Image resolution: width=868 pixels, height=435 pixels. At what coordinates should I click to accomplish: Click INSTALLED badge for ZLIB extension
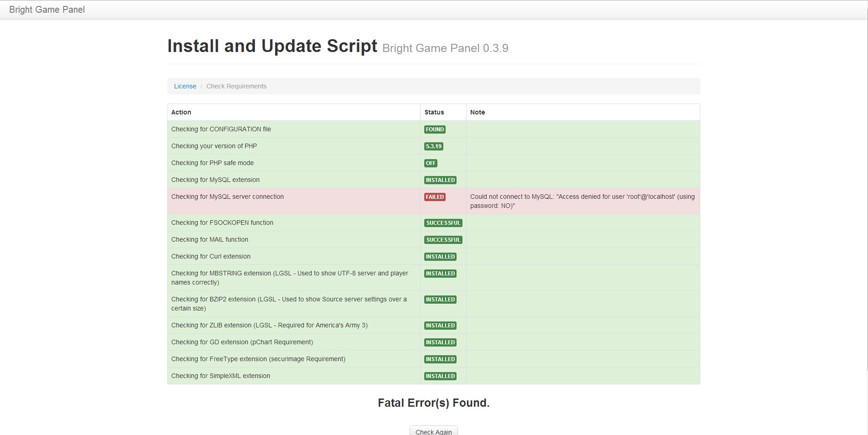click(440, 326)
